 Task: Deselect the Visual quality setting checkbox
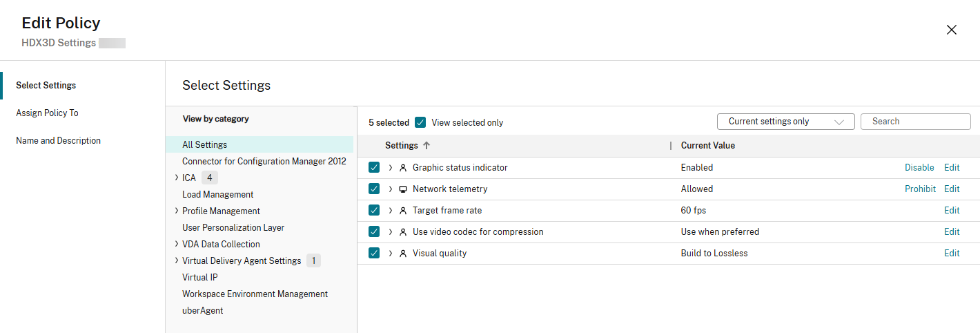click(x=374, y=254)
